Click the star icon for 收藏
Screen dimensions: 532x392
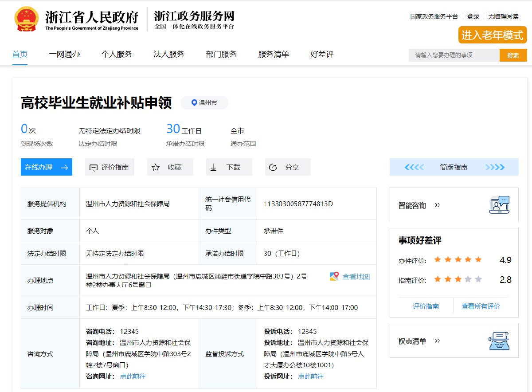156,167
